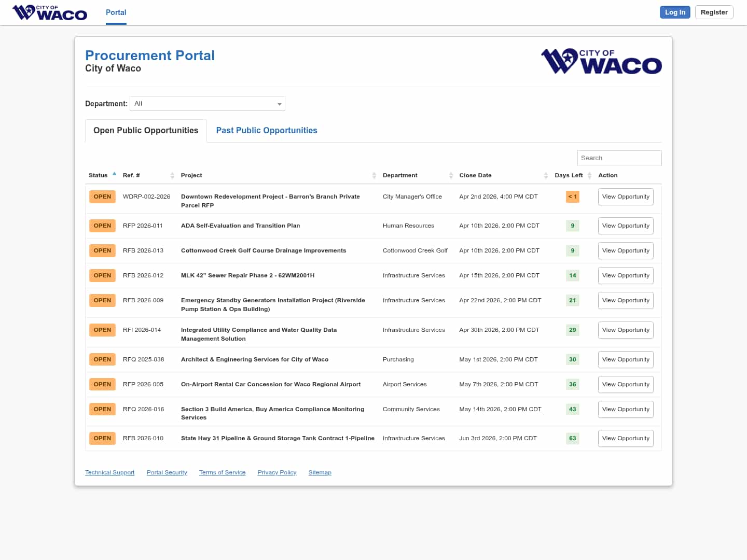Sort by Ref. # column sort icon
This screenshot has width=747, height=560.
(x=172, y=176)
